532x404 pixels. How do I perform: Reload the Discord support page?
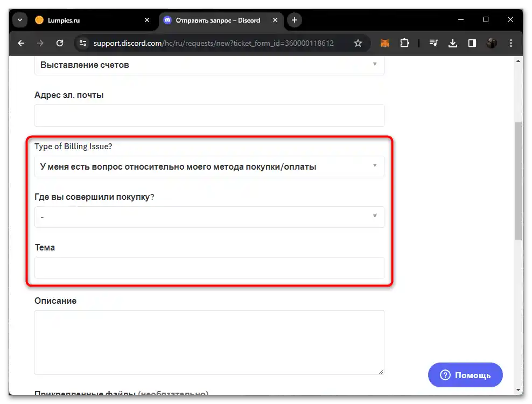pos(60,43)
